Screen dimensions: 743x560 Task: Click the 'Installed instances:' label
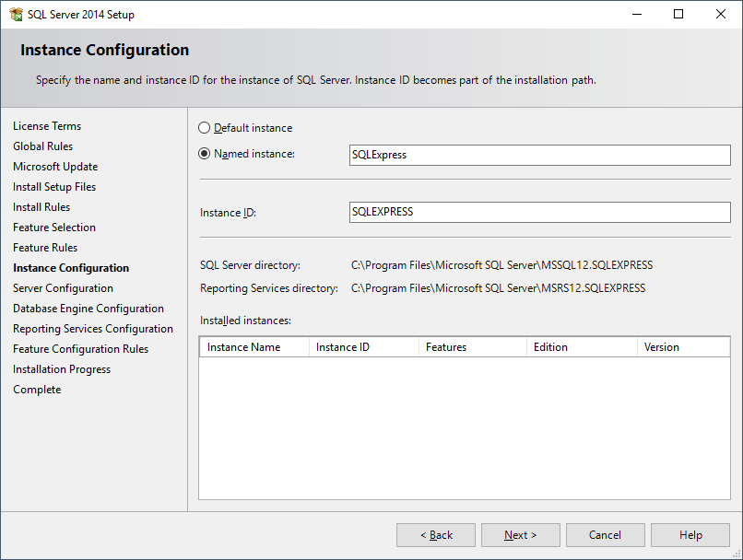245,321
